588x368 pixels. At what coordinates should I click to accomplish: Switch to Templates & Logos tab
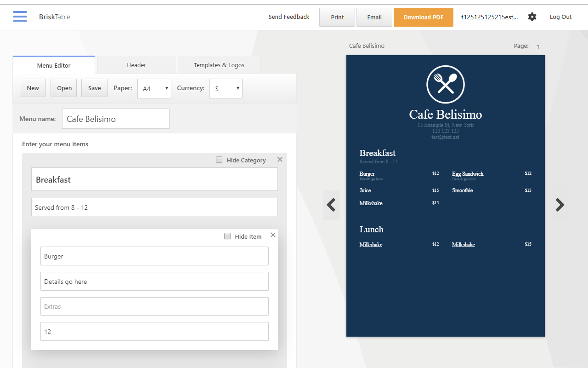click(219, 65)
